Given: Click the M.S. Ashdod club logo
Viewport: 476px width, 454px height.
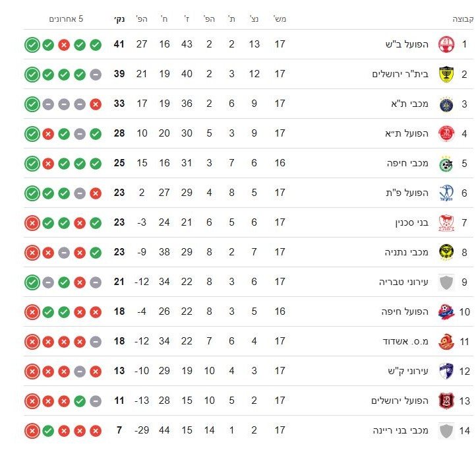Looking at the screenshot, I should [446, 341].
